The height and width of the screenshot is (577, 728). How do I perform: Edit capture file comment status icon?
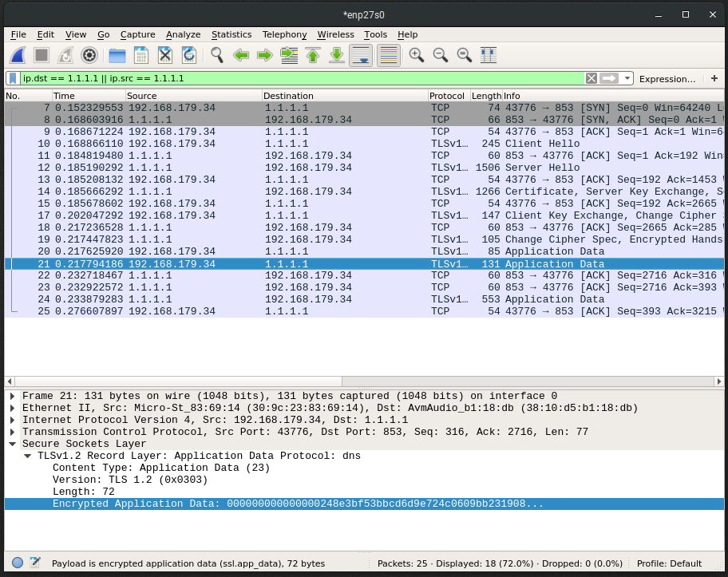point(35,563)
